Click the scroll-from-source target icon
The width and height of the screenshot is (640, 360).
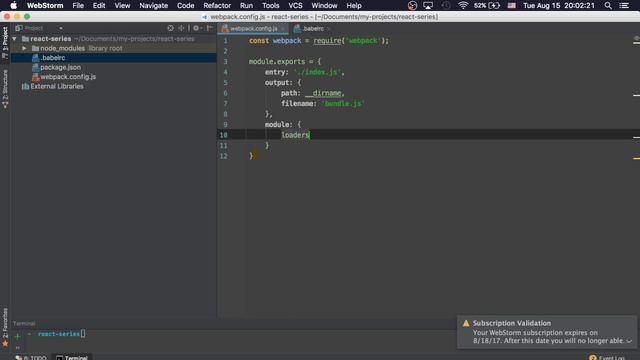tap(171, 28)
